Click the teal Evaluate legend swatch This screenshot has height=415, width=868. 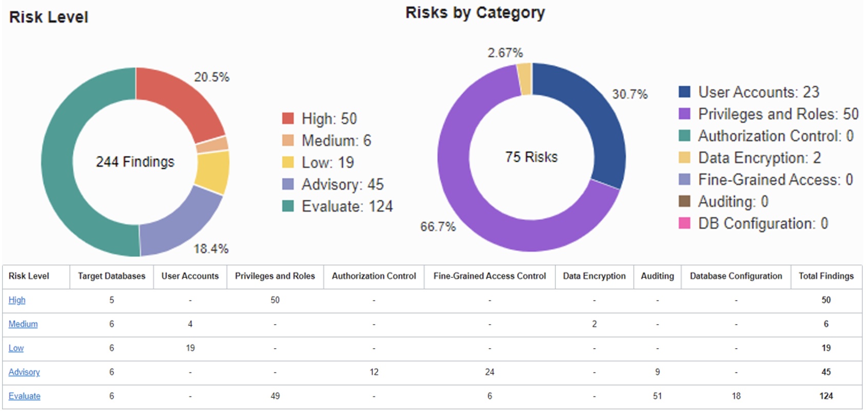(x=288, y=206)
